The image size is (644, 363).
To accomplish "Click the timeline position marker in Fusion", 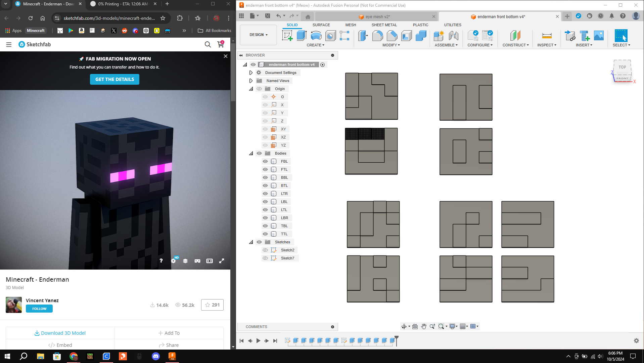I will tap(397, 340).
